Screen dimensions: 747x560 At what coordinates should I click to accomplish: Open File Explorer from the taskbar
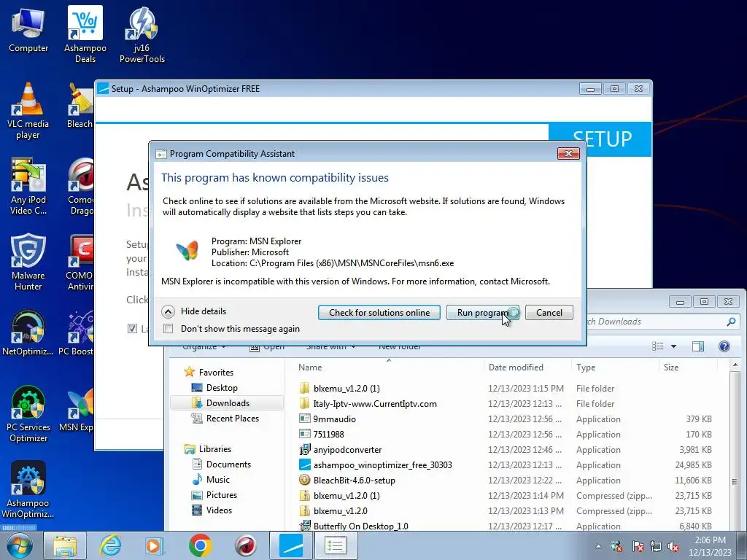click(x=65, y=545)
